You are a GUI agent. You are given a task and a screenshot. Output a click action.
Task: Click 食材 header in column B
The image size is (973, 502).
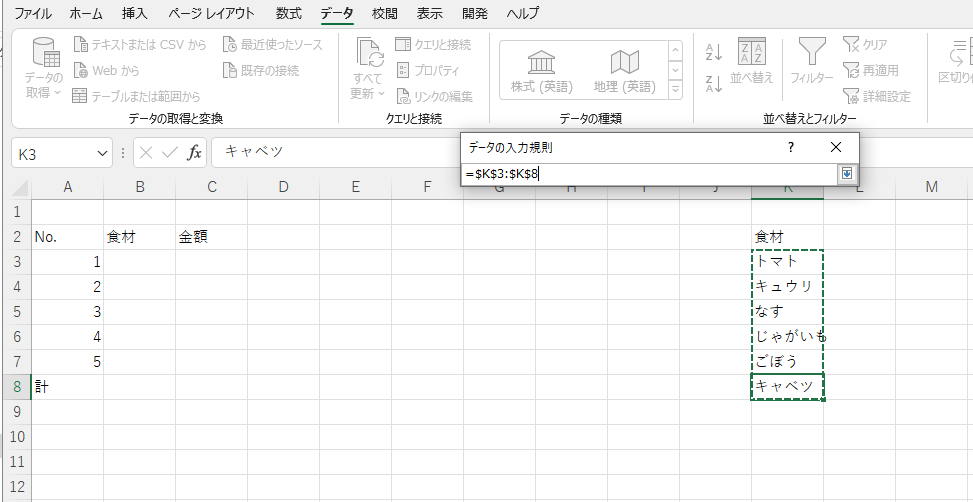[x=140, y=236]
